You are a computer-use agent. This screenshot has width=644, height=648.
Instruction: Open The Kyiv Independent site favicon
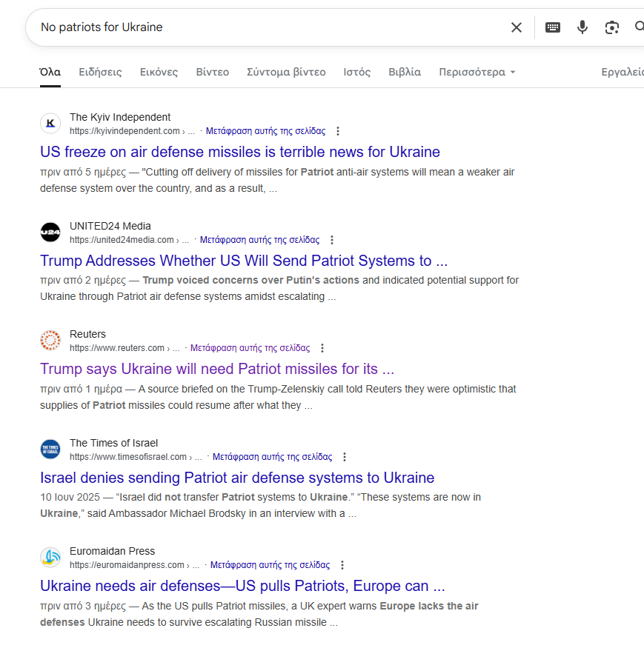pos(50,123)
